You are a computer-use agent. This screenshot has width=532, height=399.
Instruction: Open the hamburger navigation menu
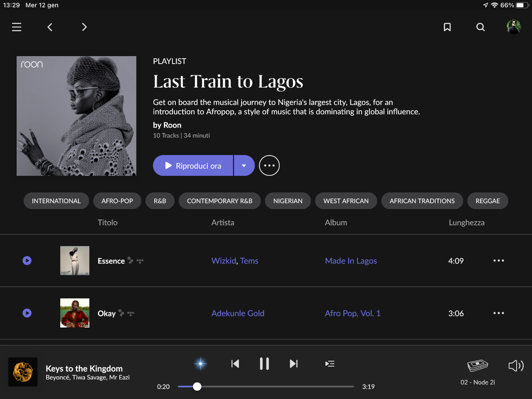[x=17, y=27]
